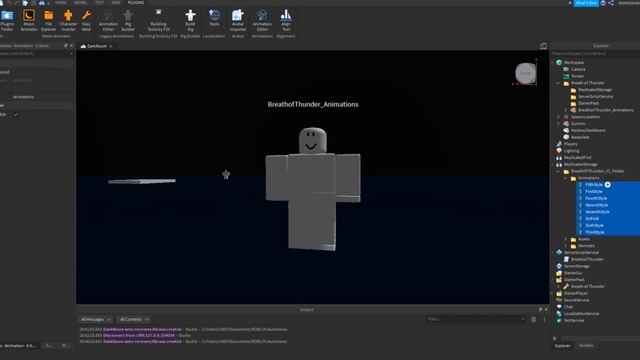This screenshot has width=640, height=360.
Task: Select the Terrain item in Explorer
Action: click(577, 76)
